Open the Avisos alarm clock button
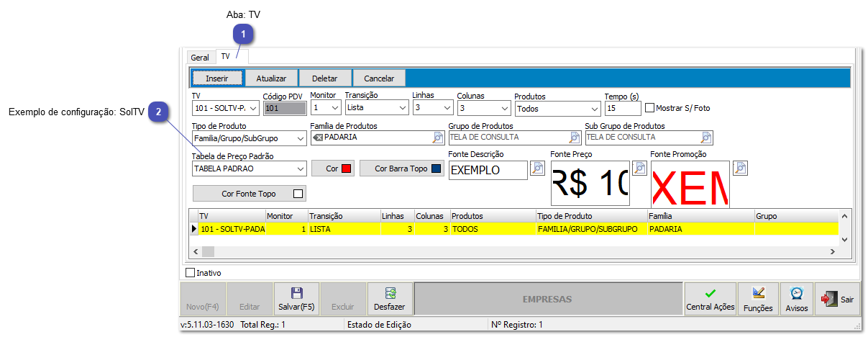The image size is (868, 337). point(796,299)
